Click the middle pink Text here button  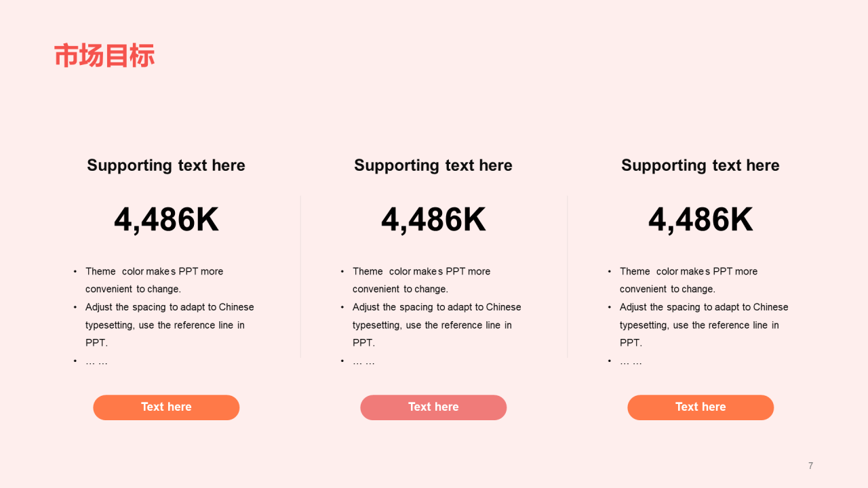(433, 407)
